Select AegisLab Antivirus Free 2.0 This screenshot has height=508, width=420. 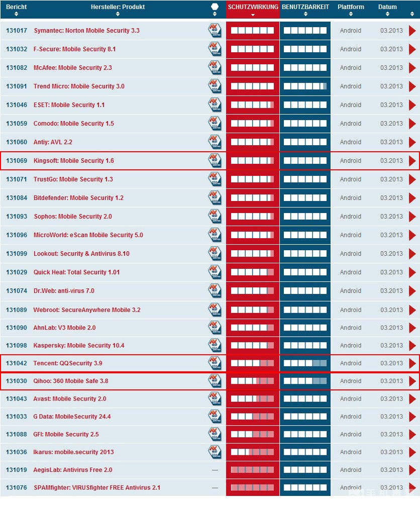tap(72, 470)
